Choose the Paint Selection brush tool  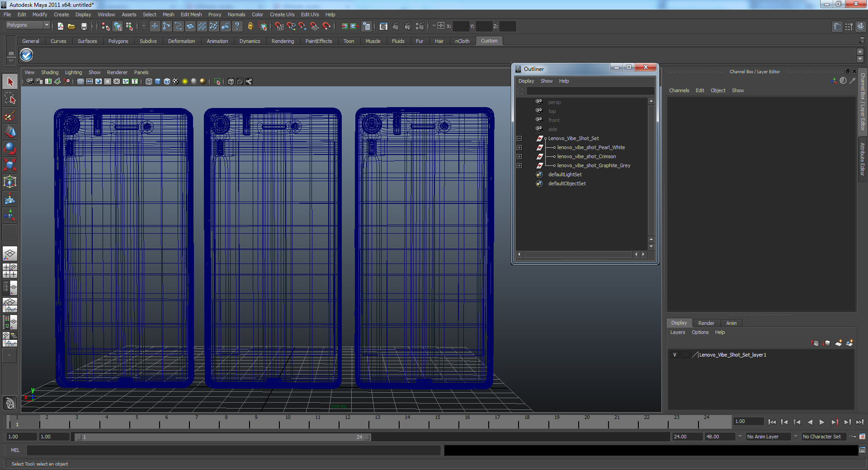coord(10,115)
